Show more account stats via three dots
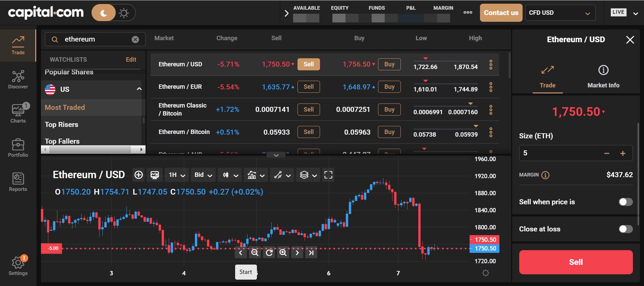This screenshot has height=286, width=644. click(x=468, y=12)
